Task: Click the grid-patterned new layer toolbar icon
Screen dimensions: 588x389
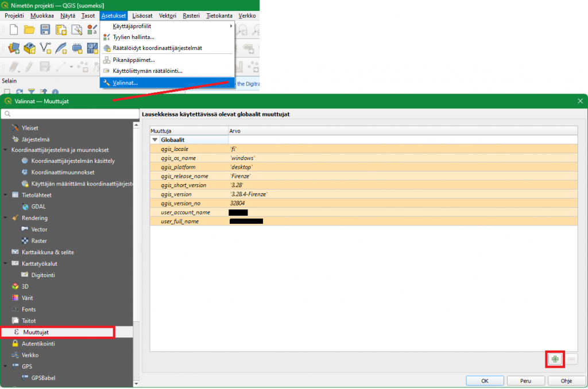Action: click(92, 48)
